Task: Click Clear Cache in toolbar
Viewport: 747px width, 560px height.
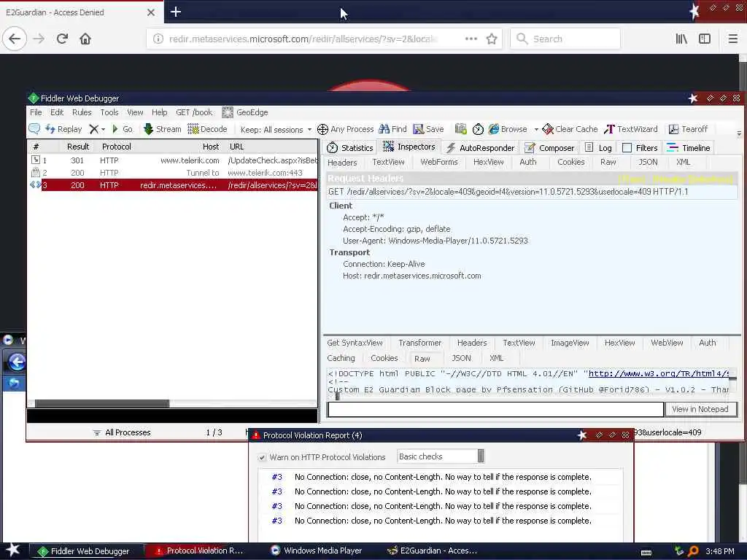Action: (570, 129)
